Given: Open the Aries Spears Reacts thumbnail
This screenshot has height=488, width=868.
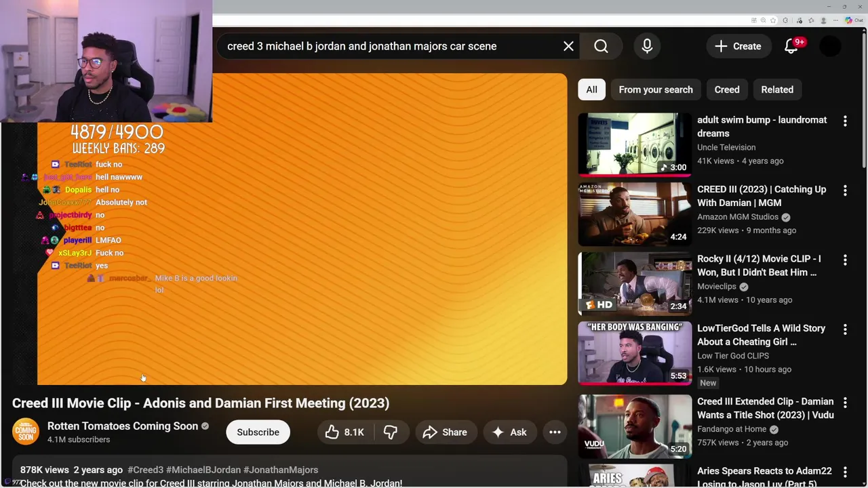Looking at the screenshot, I should (x=635, y=476).
